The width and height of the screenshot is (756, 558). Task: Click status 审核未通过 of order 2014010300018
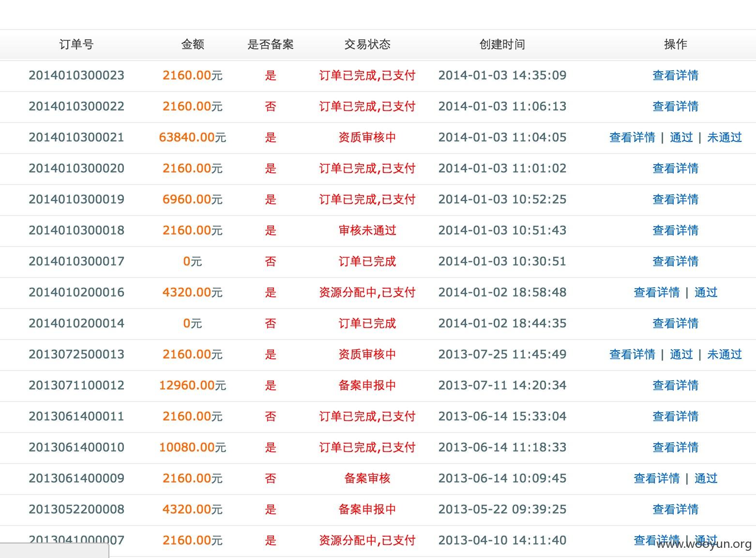(367, 231)
